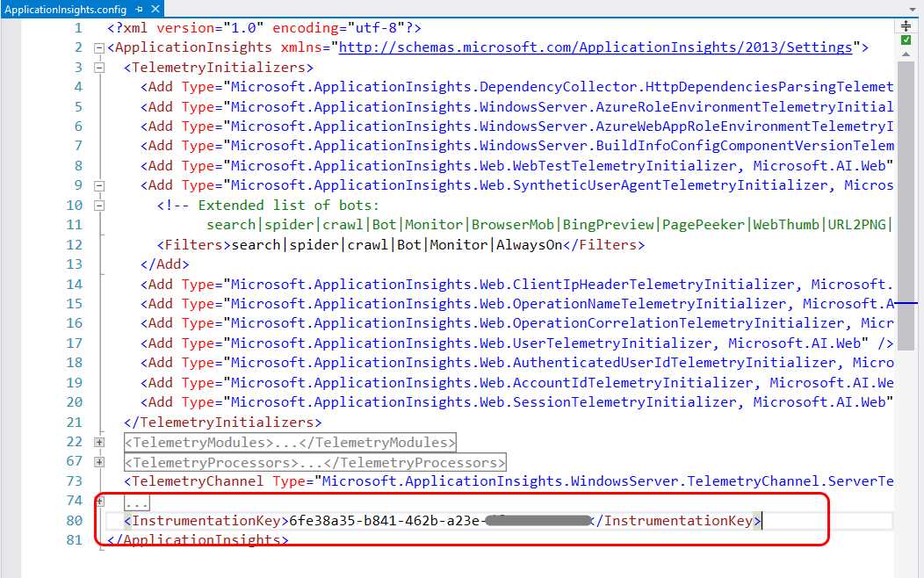Close the ApplicationInsights.config tab
This screenshot has height=578, width=924.
[155, 9]
